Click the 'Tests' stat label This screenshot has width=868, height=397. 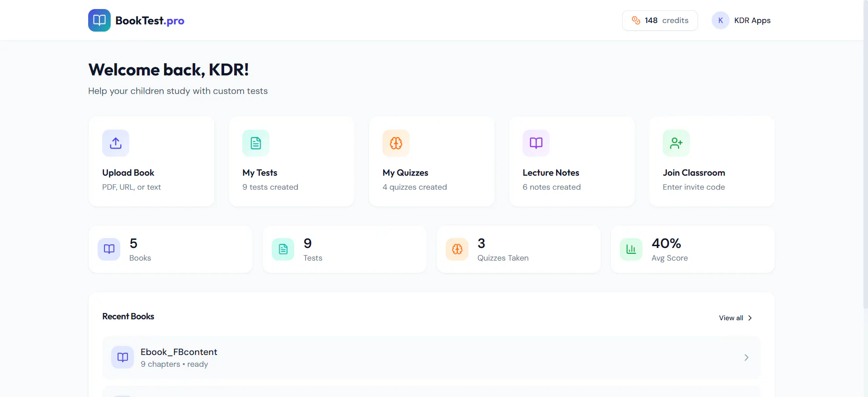[312, 258]
